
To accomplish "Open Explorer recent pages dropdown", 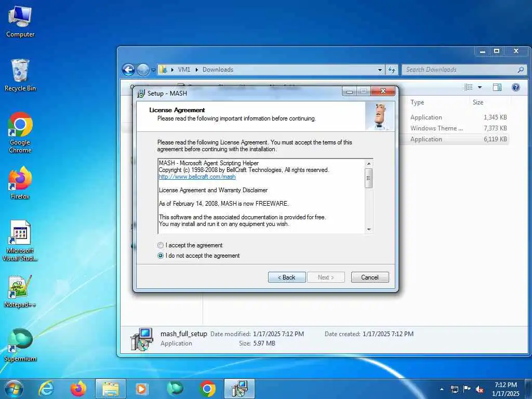I will (x=153, y=70).
